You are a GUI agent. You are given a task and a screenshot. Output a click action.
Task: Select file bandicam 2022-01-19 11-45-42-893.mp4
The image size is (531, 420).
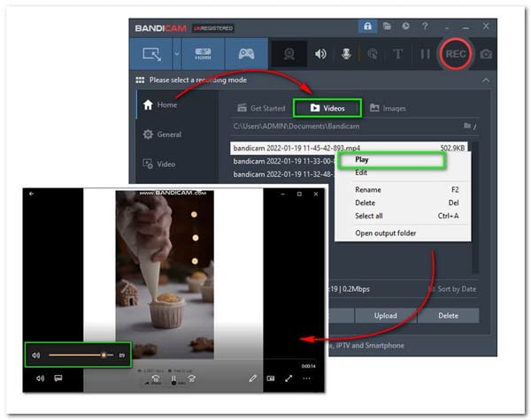click(349, 148)
